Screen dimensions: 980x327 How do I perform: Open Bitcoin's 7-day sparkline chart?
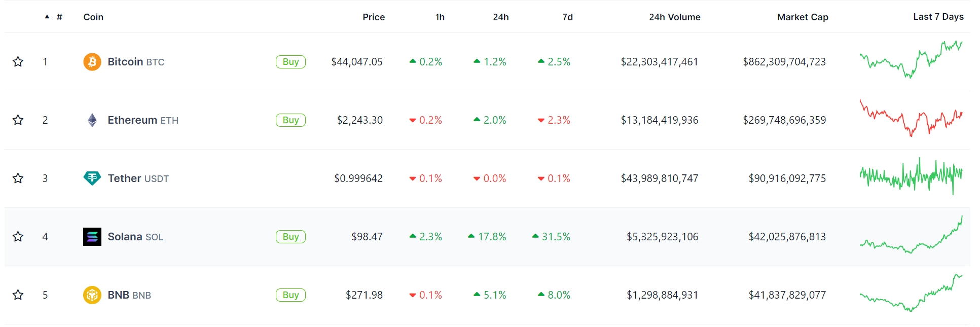click(x=911, y=60)
